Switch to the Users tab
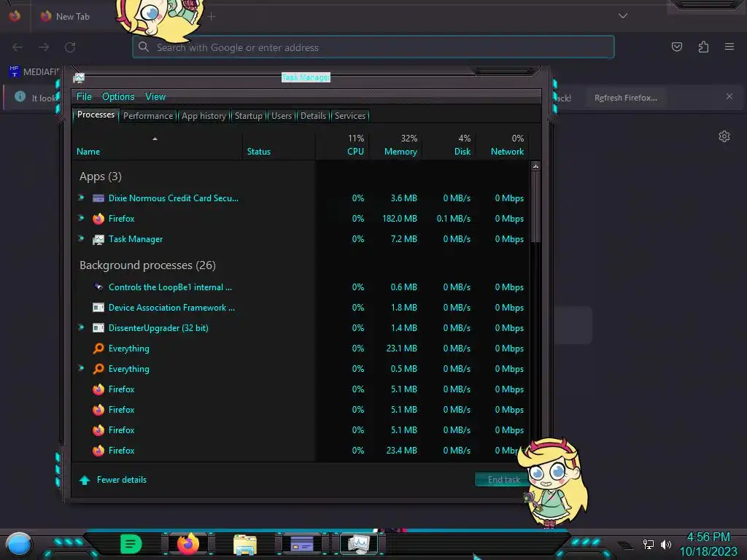 click(282, 116)
